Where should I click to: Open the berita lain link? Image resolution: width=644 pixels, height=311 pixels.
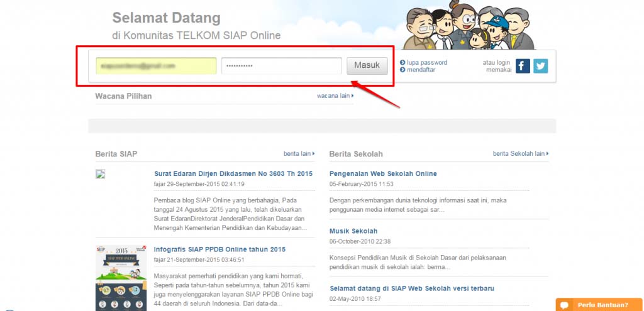pyautogui.click(x=299, y=153)
